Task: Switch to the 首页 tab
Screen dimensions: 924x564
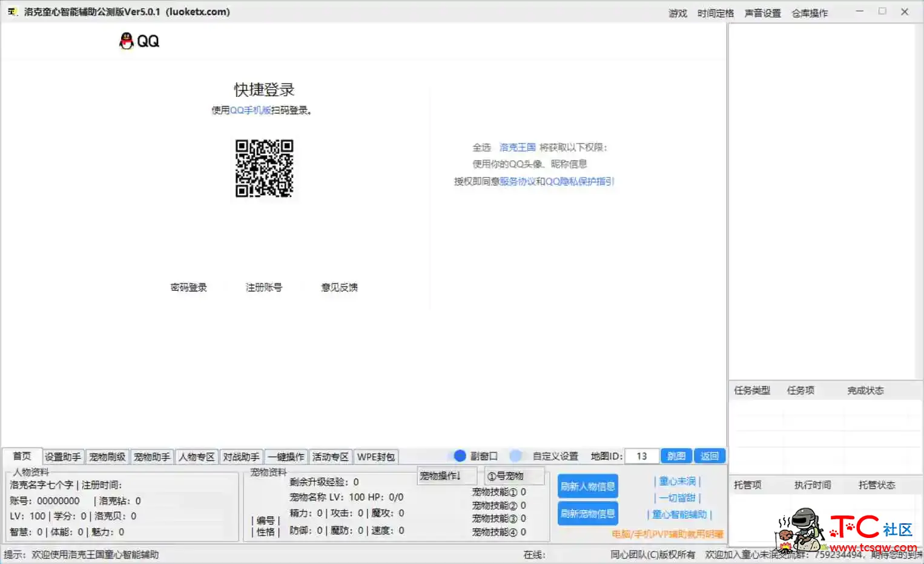Action: (x=22, y=456)
